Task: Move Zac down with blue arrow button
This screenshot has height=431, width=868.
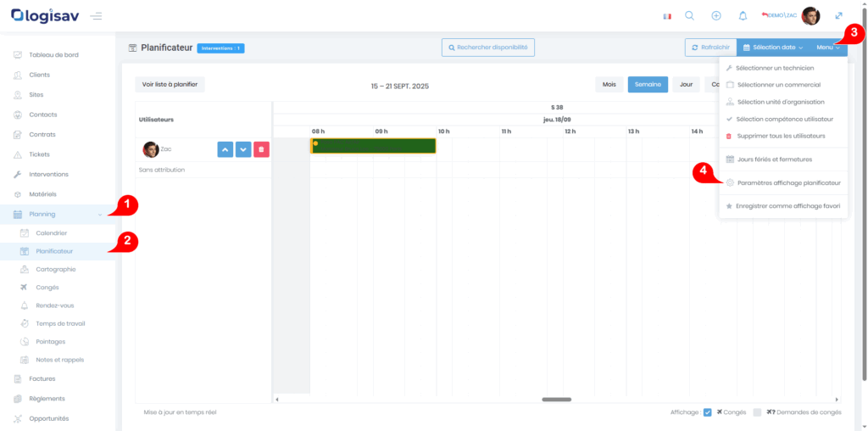Action: pos(243,149)
